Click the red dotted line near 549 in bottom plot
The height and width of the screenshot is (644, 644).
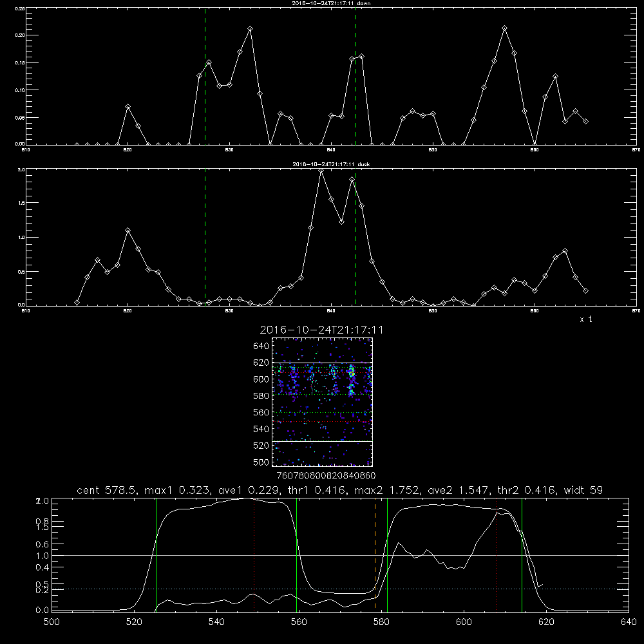coord(254,554)
